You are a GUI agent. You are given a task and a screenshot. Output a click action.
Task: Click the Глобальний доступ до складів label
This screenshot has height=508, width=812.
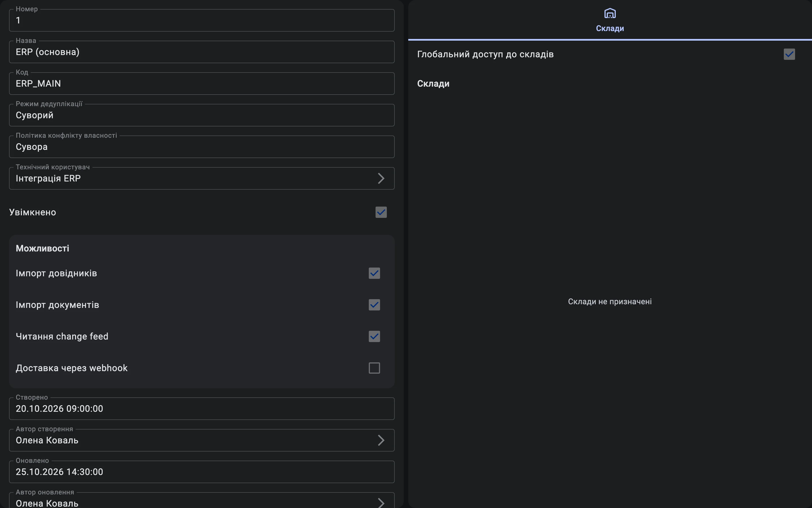click(x=485, y=54)
